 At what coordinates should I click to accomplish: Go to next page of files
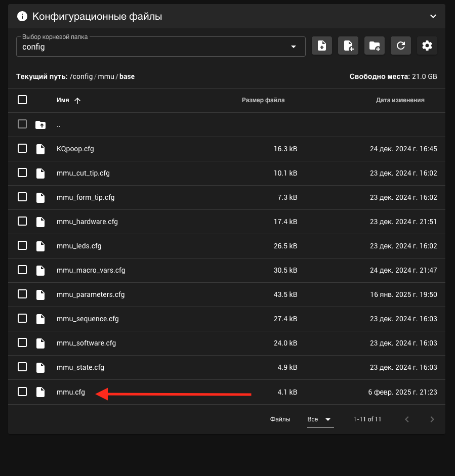tap(432, 419)
